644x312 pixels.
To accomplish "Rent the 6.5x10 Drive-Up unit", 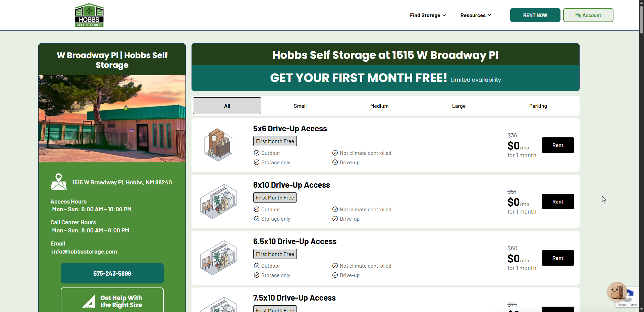I will (558, 258).
